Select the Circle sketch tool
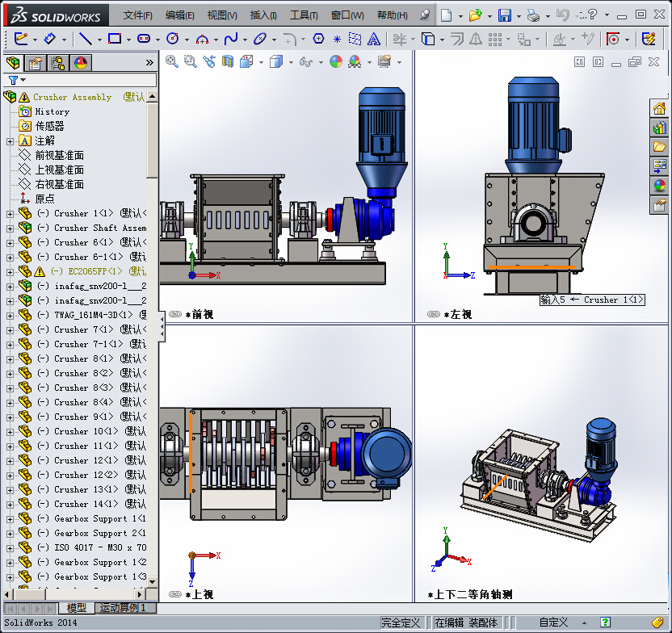Viewport: 672px width, 633px height. click(172, 39)
